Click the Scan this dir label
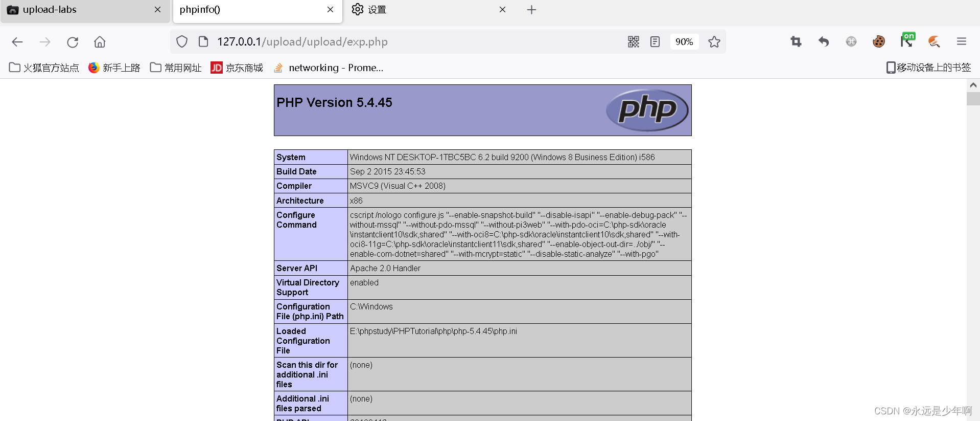 coord(307,374)
